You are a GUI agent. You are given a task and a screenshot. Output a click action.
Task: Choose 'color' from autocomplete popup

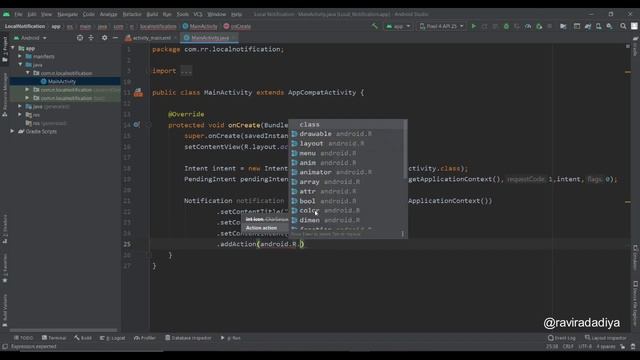point(347,211)
